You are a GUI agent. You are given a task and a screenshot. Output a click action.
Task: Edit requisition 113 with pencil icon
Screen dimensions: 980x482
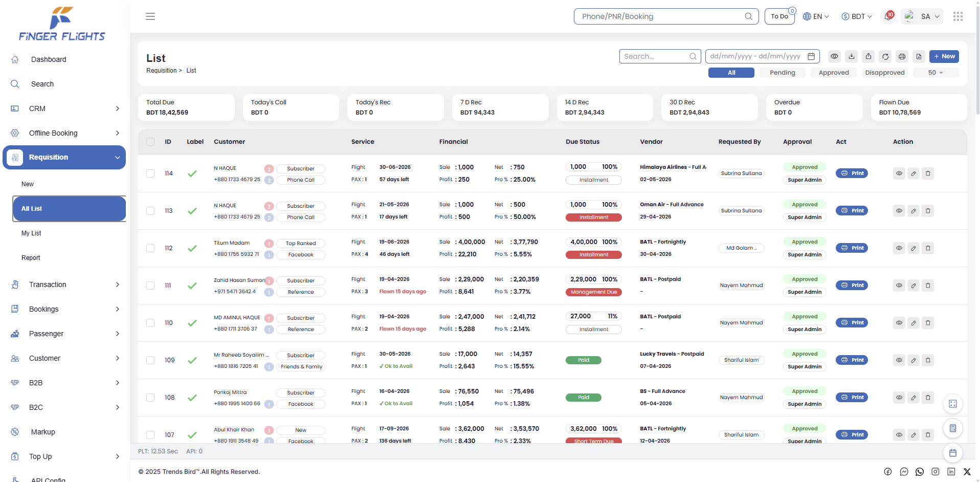tap(914, 211)
